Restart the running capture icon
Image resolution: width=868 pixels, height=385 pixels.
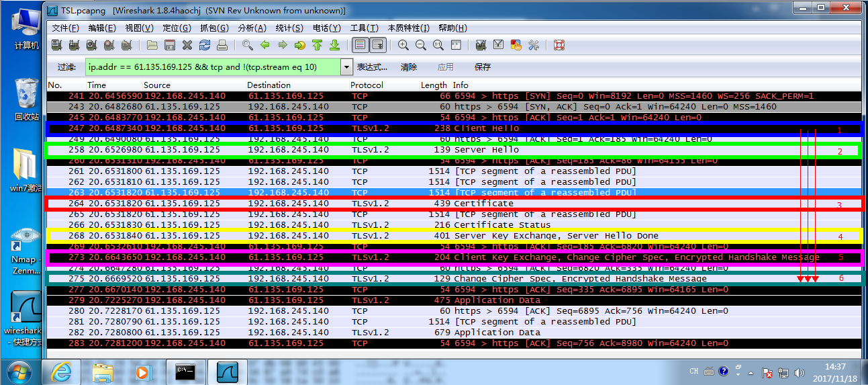(126, 45)
